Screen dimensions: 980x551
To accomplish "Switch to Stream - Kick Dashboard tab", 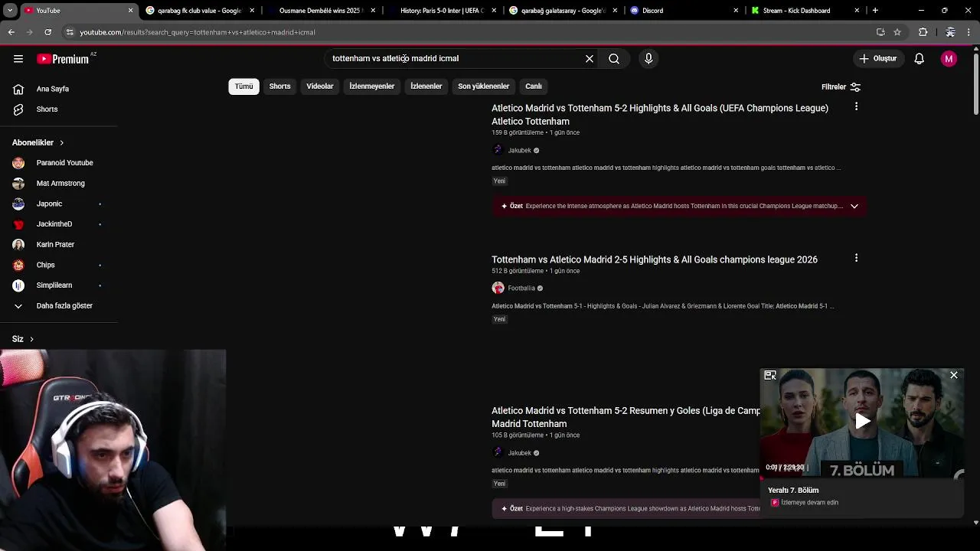I will coord(804,11).
